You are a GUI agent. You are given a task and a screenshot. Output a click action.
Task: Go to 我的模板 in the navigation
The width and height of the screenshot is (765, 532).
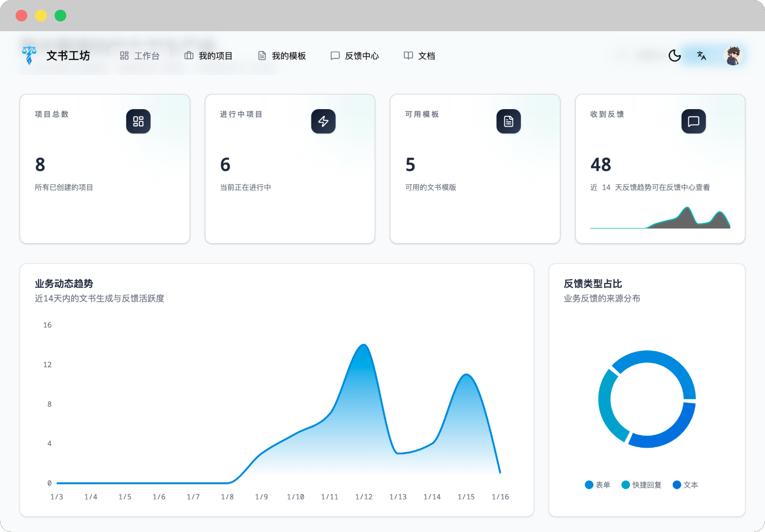tap(282, 56)
